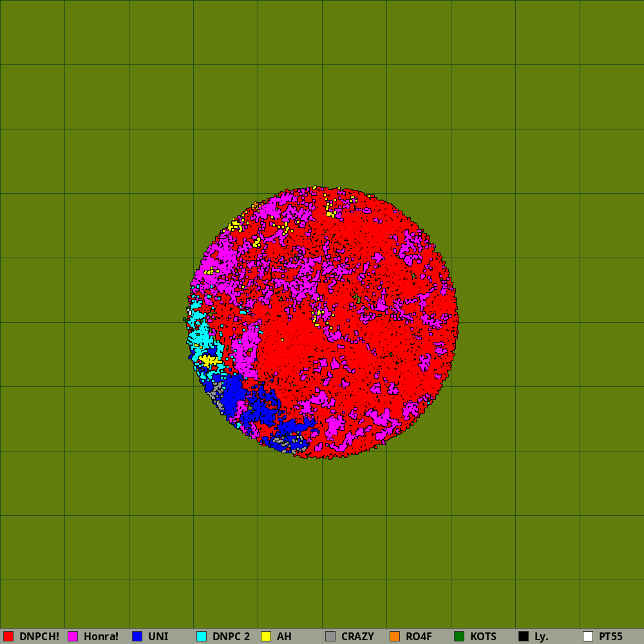Image resolution: width=644 pixels, height=644 pixels.
Task: Click the green KOTS legend swatch
Action: click(x=459, y=636)
